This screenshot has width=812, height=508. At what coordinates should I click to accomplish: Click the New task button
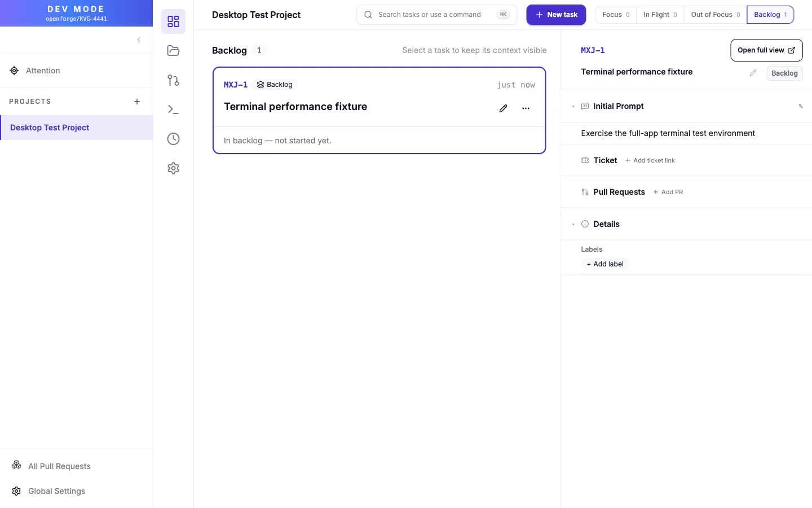(x=556, y=15)
